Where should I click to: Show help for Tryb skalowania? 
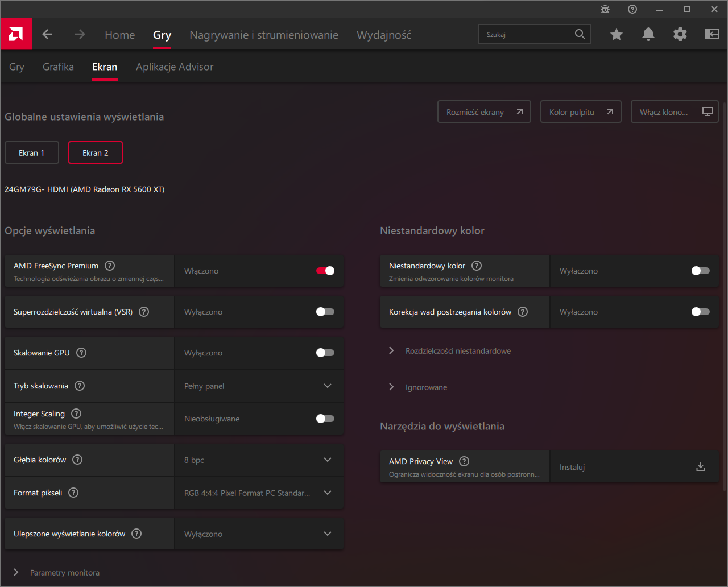coord(80,386)
